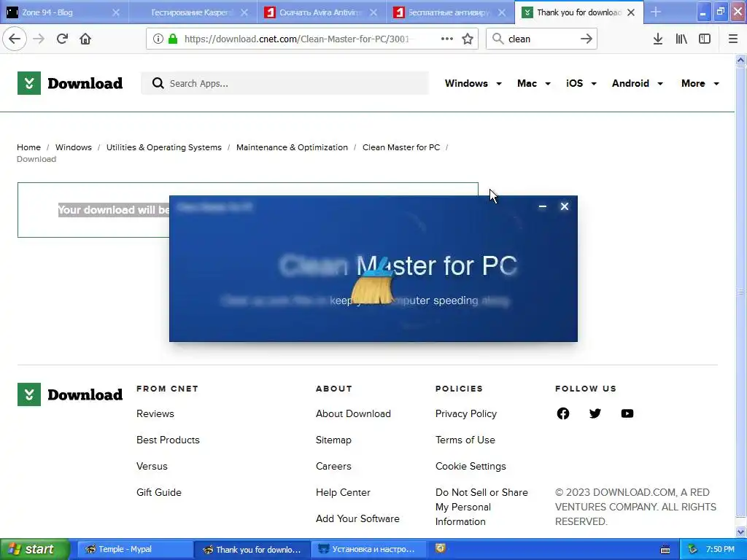Open the Sitemap footer link

click(333, 440)
